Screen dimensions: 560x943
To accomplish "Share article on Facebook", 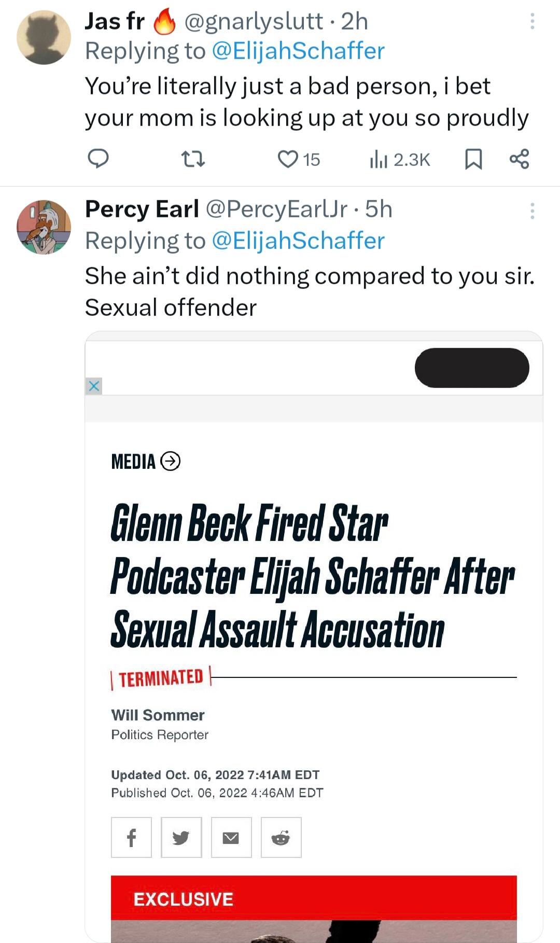I will click(x=132, y=837).
